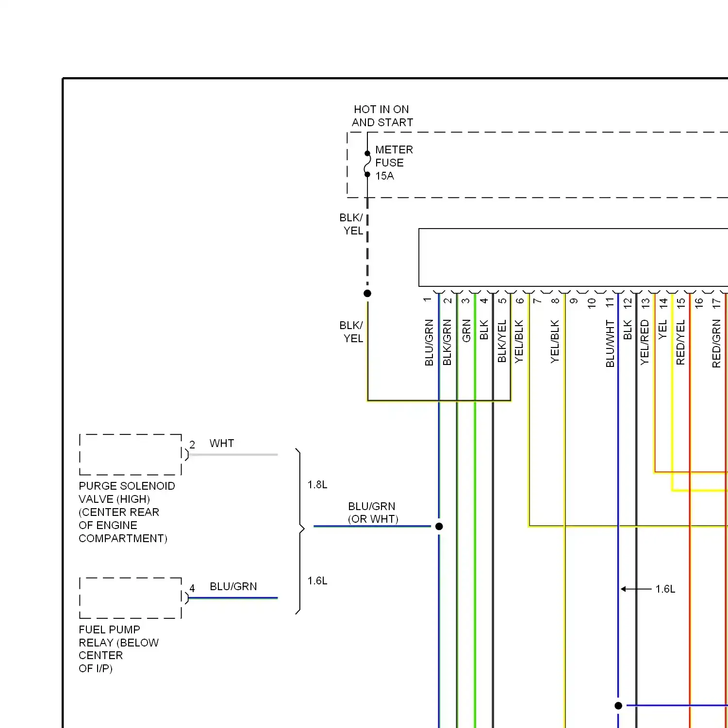Click the RED/YEL wire label
Image resolution: width=728 pixels, height=728 pixels.
coord(680,343)
